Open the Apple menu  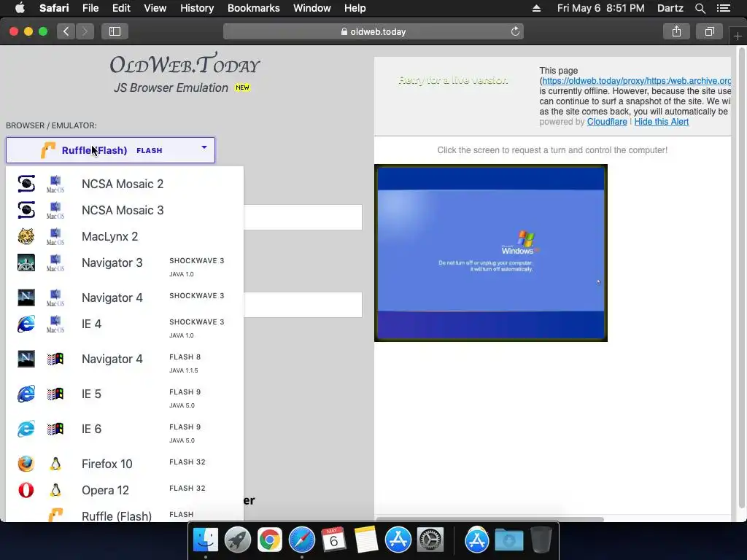pos(20,8)
